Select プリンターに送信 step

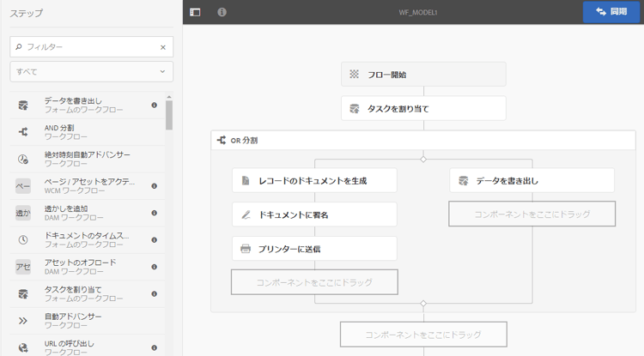point(314,249)
